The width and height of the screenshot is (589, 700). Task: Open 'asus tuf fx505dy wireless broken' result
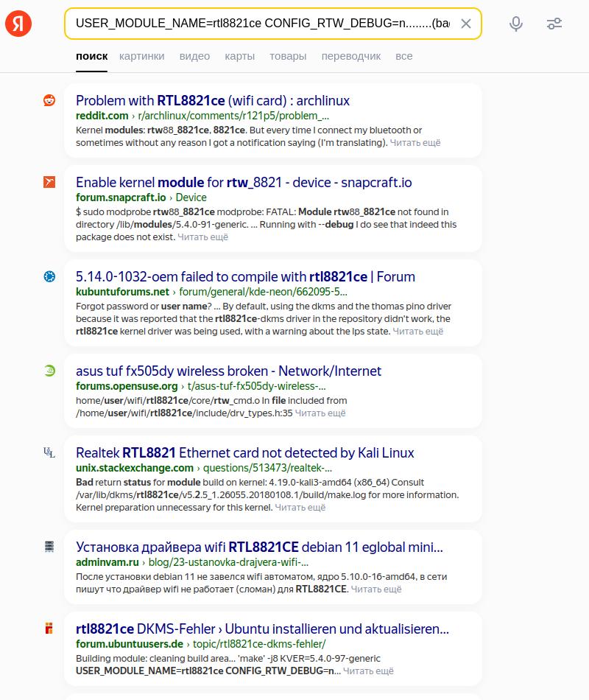tap(228, 371)
